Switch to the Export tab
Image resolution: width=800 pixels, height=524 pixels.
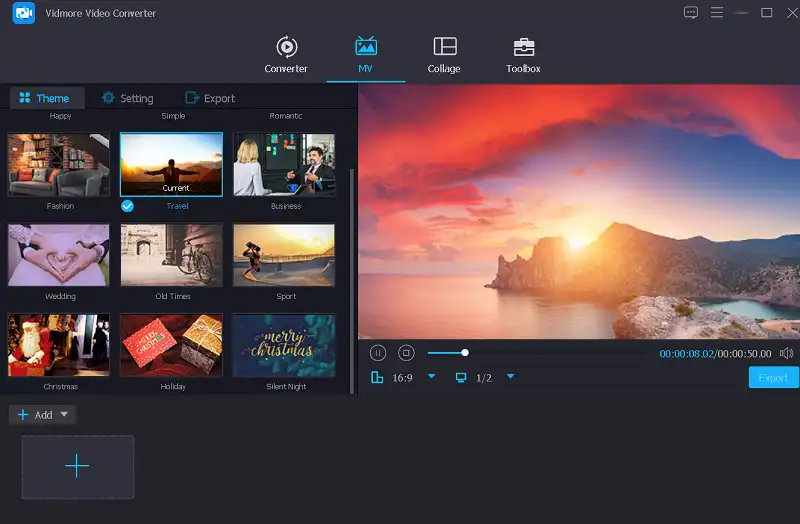[210, 98]
